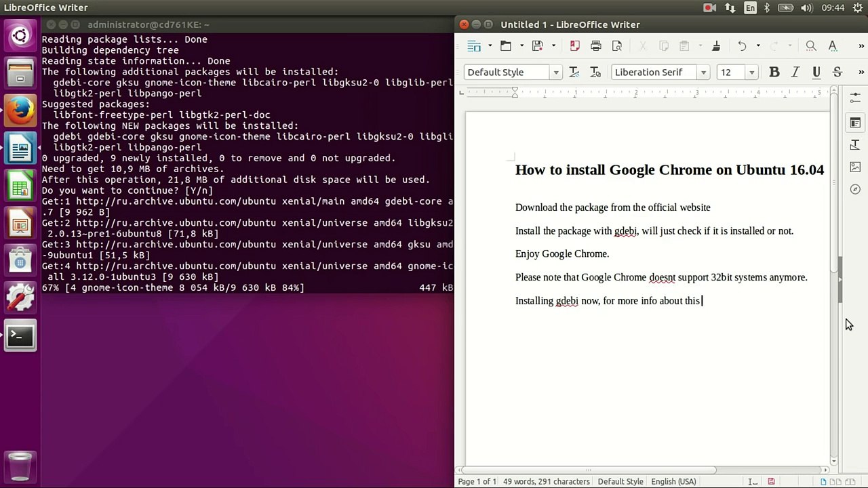Open the Gallery sidebar panel
Viewport: 868px width, 488px height.
point(855,167)
